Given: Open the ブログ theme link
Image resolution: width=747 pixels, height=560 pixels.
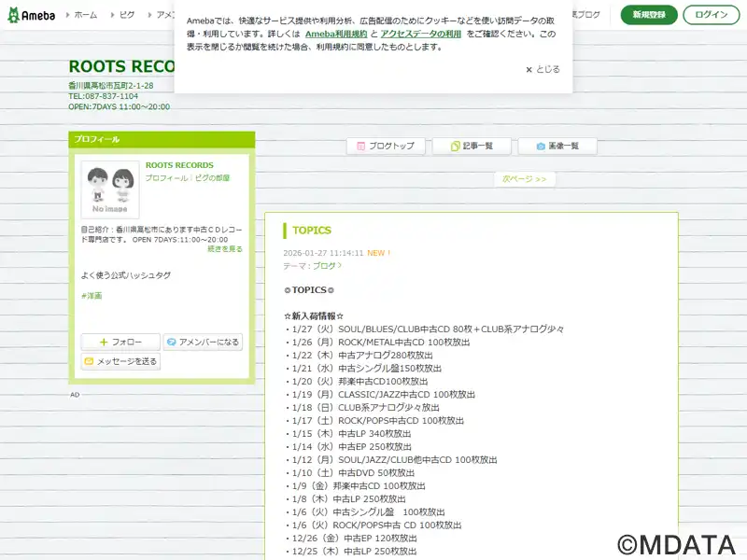Looking at the screenshot, I should click(327, 266).
